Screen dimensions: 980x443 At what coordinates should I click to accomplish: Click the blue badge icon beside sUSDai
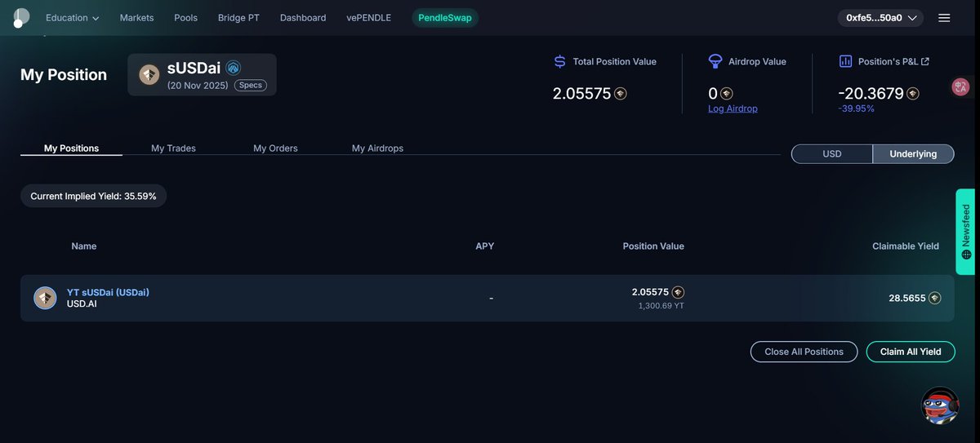233,68
